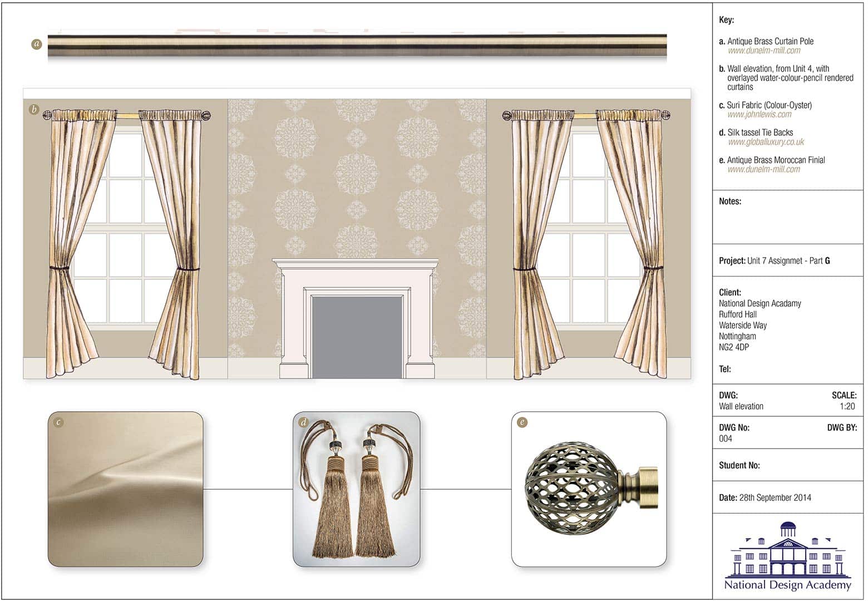The width and height of the screenshot is (868, 601).
Task: Click the circled 'c' marker on the fabric swatch
Action: click(58, 422)
